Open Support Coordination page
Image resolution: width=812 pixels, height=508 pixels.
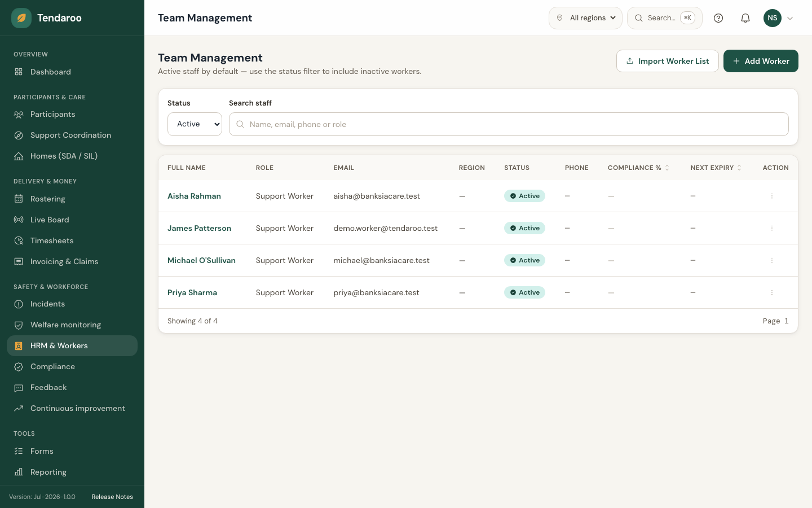tap(72, 135)
